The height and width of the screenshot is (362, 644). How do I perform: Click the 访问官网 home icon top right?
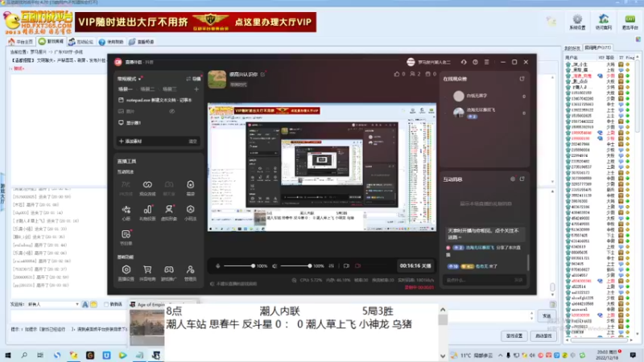point(604,22)
